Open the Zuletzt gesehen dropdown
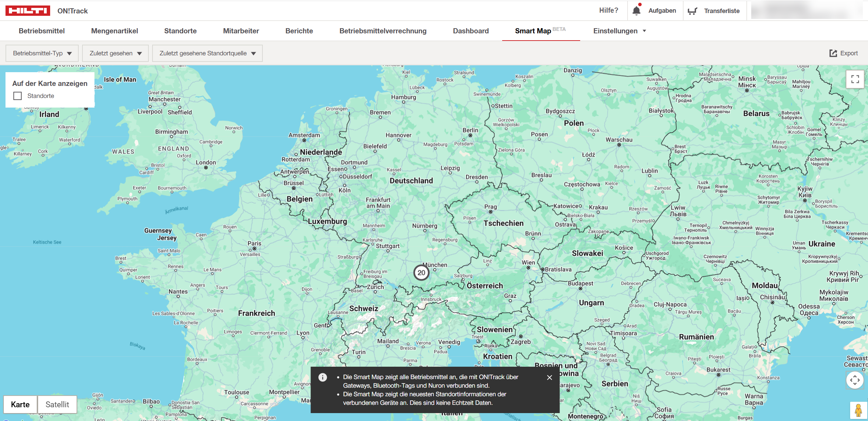868x421 pixels. (x=115, y=53)
